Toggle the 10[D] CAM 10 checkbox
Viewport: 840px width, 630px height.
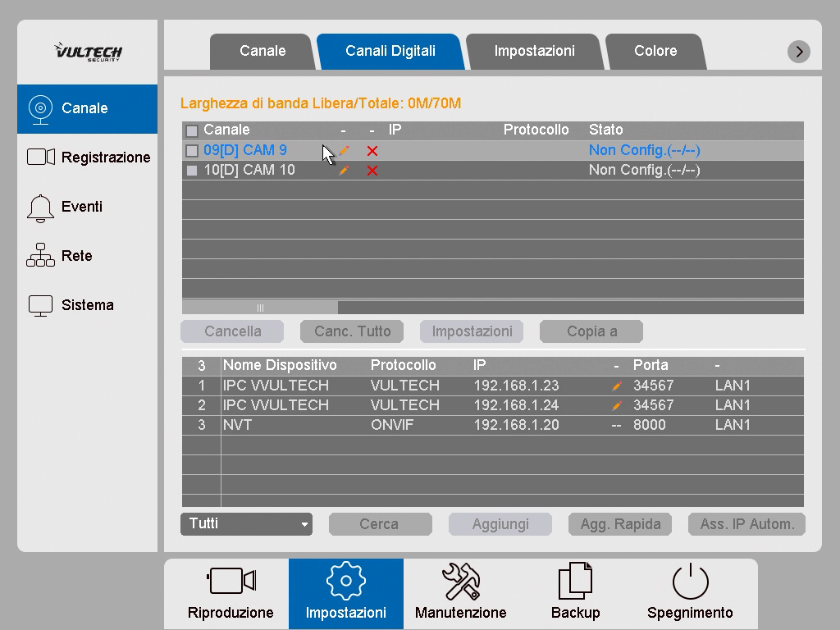[192, 171]
